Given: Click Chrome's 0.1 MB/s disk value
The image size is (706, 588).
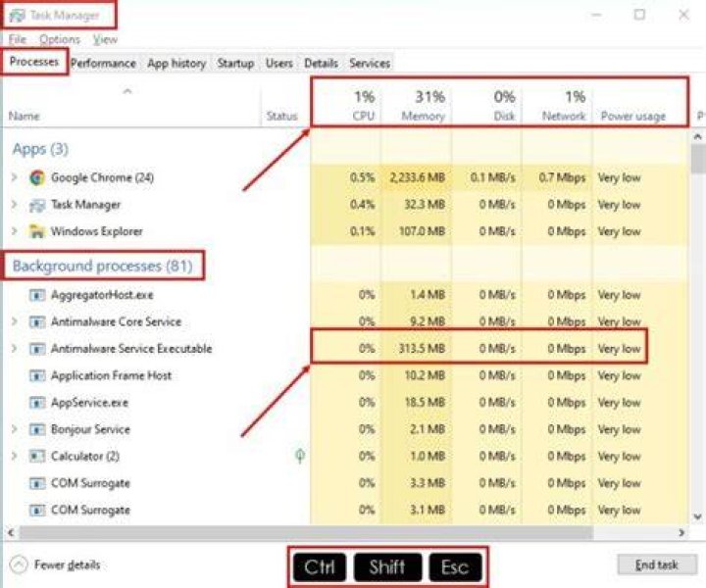Looking at the screenshot, I should (x=492, y=177).
